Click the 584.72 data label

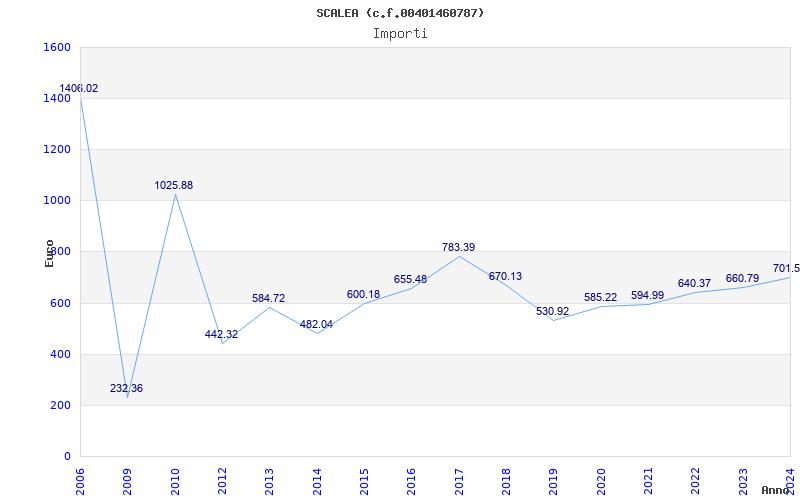[269, 298]
